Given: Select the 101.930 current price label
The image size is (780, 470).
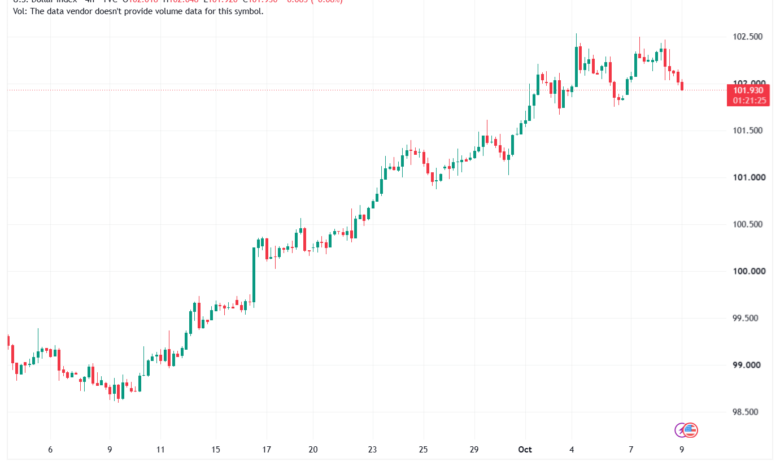Looking at the screenshot, I should pos(748,90).
